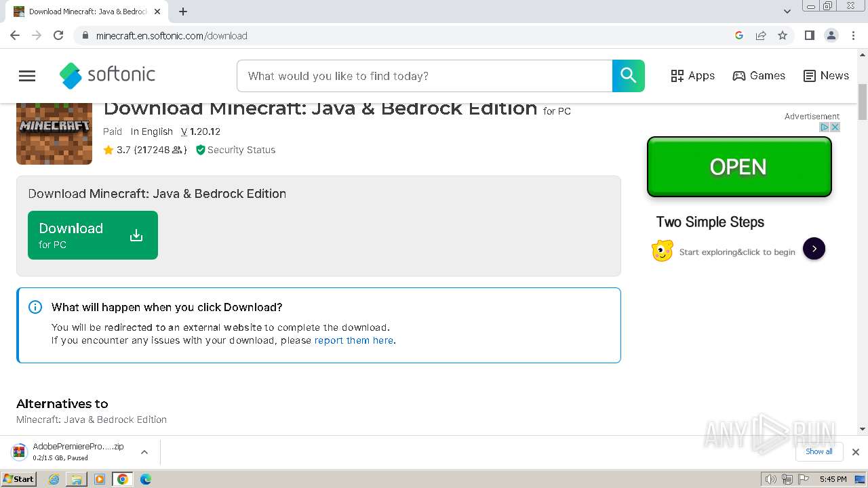Image resolution: width=868 pixels, height=488 pixels.
Task: Follow the 'report them here' link
Action: 354,340
